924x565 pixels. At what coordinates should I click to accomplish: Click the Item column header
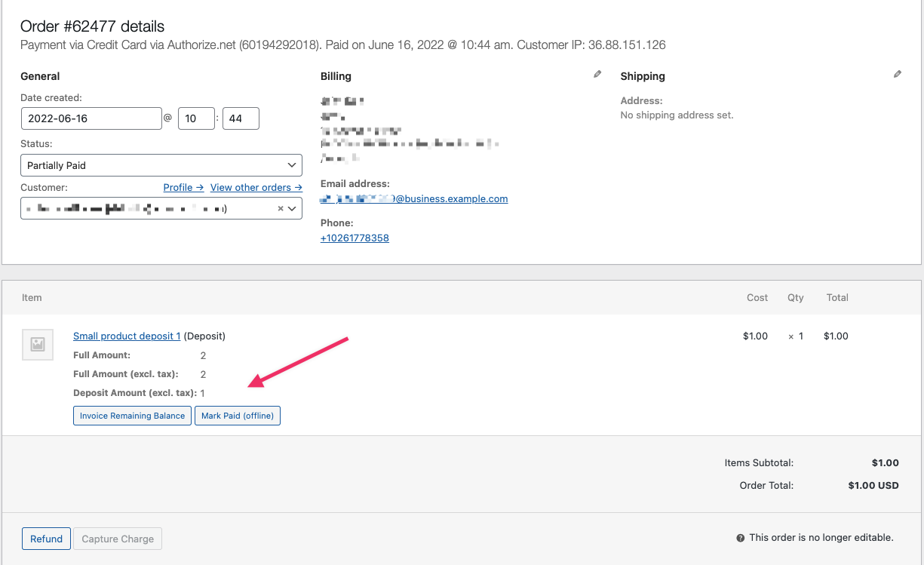pyautogui.click(x=32, y=297)
